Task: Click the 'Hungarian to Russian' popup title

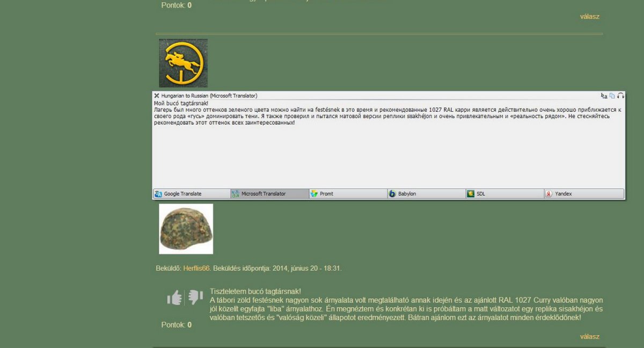Action: click(209, 96)
